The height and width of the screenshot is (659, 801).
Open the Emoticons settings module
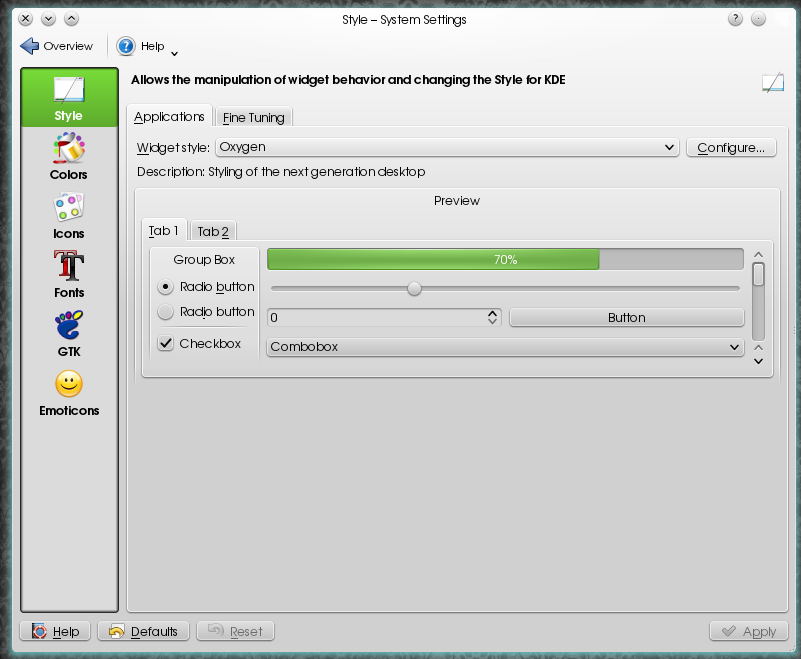coord(69,392)
